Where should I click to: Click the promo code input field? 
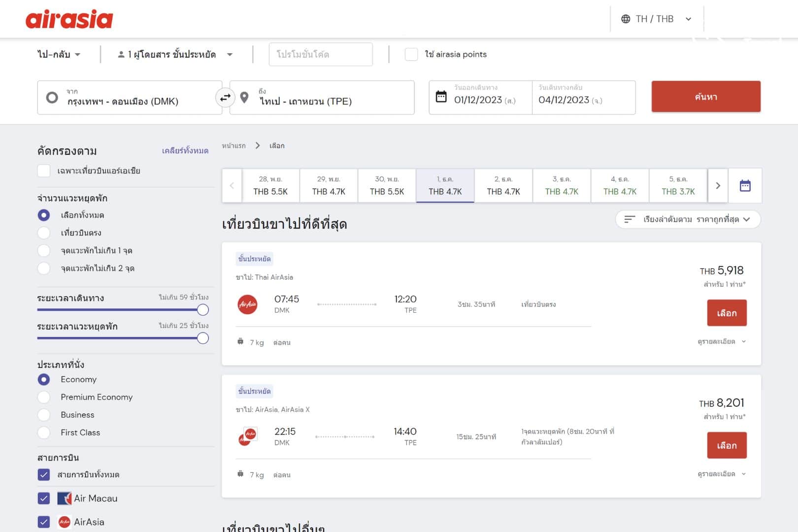(321, 54)
